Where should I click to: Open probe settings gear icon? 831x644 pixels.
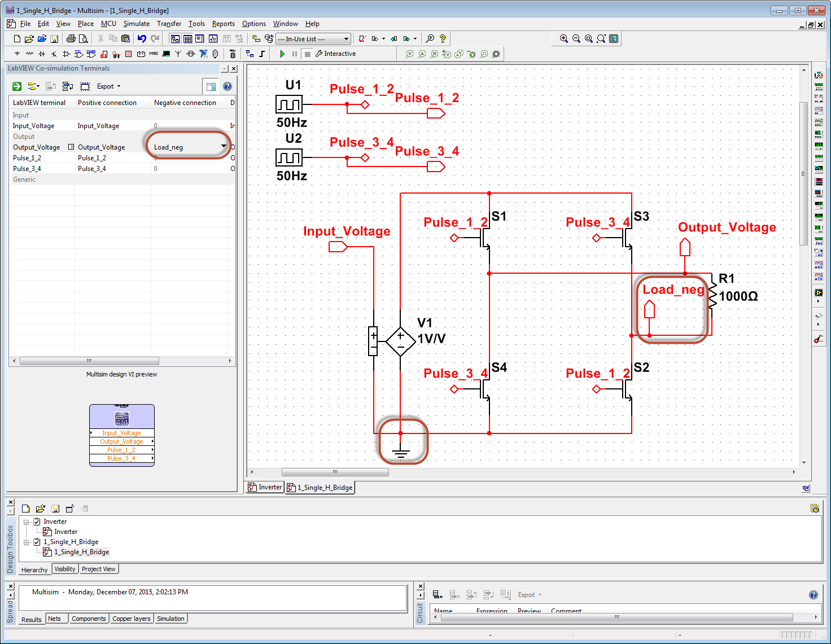pos(496,54)
